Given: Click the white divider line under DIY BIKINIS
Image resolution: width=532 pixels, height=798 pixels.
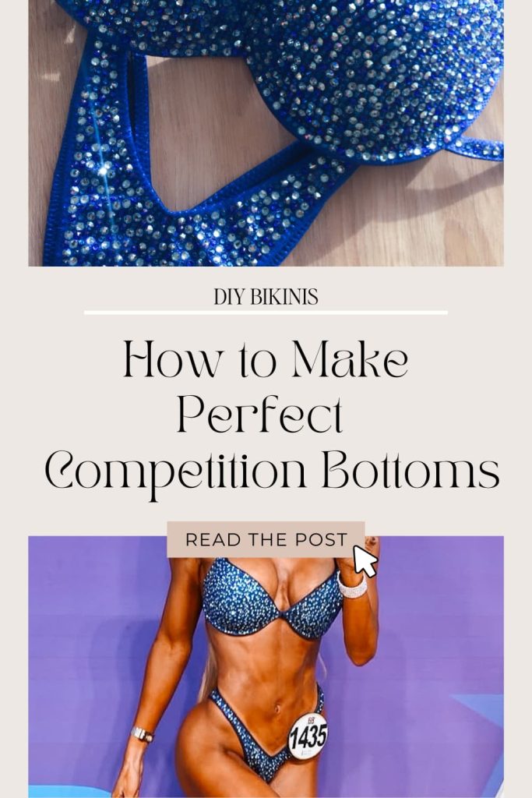Looking at the screenshot, I should [x=266, y=312].
